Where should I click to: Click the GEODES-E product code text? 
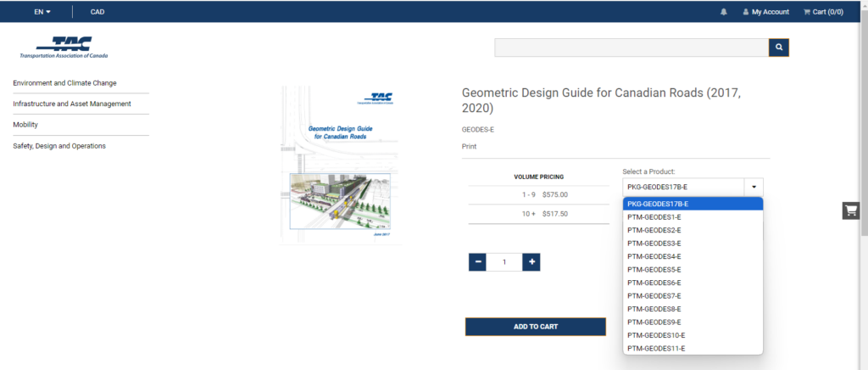point(478,130)
